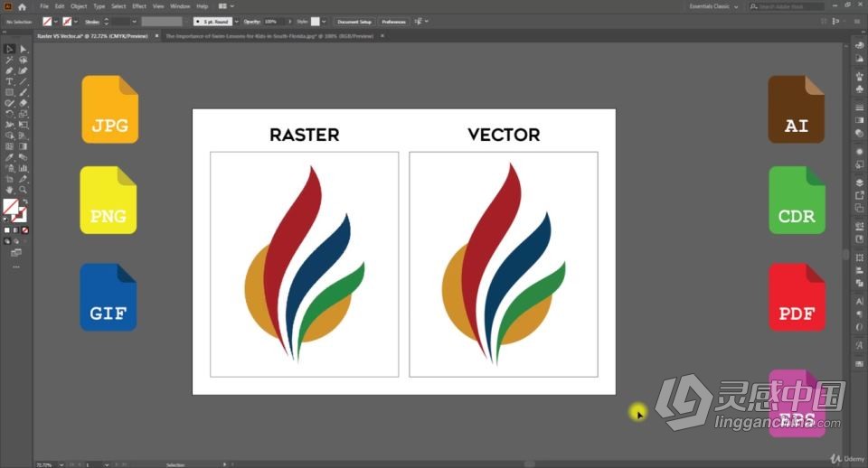Change the screen mode
The image size is (868, 468).
16,253
